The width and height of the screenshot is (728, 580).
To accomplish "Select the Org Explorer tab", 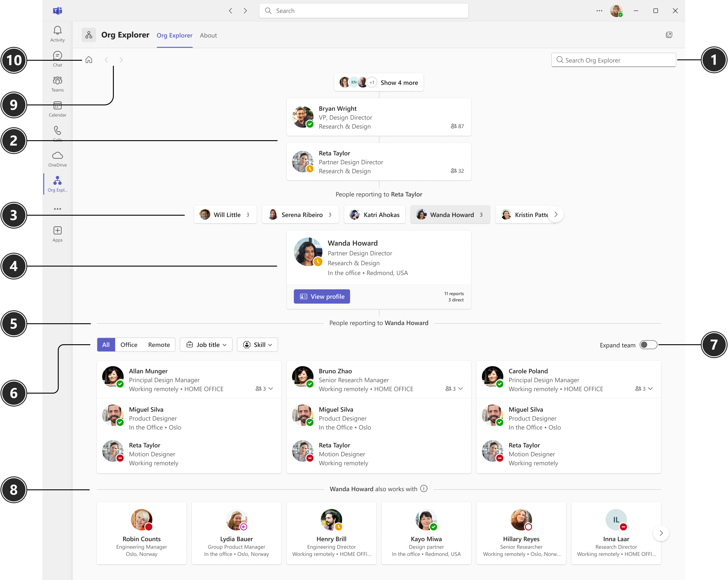I will [x=175, y=35].
